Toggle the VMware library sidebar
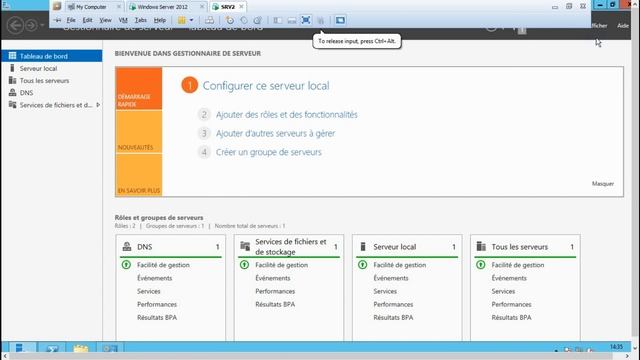 tap(278, 20)
